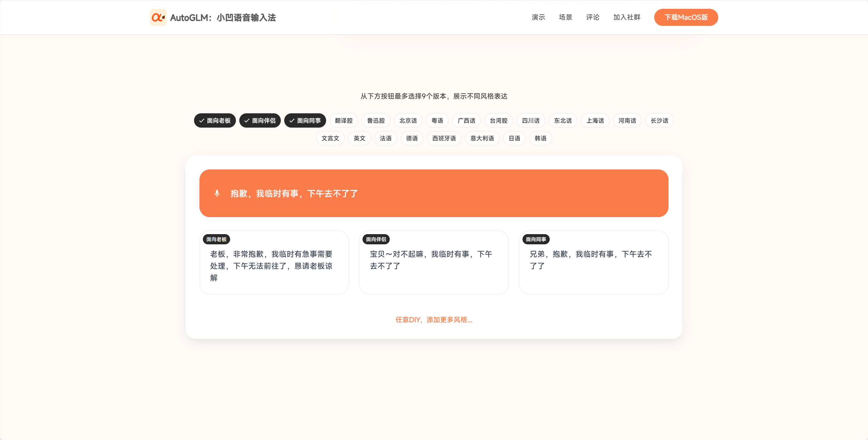Enable the 鲁迅腔 style chip
868x440 pixels.
pyautogui.click(x=376, y=120)
